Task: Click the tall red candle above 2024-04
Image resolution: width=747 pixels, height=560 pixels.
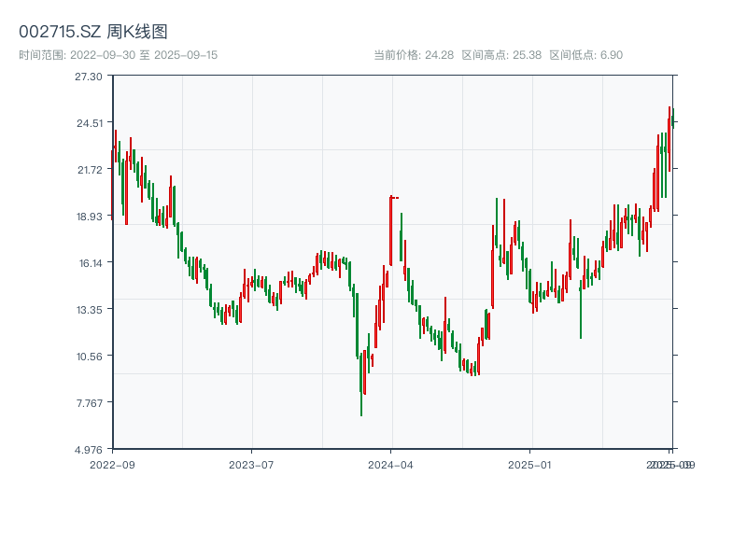Action: pos(390,230)
